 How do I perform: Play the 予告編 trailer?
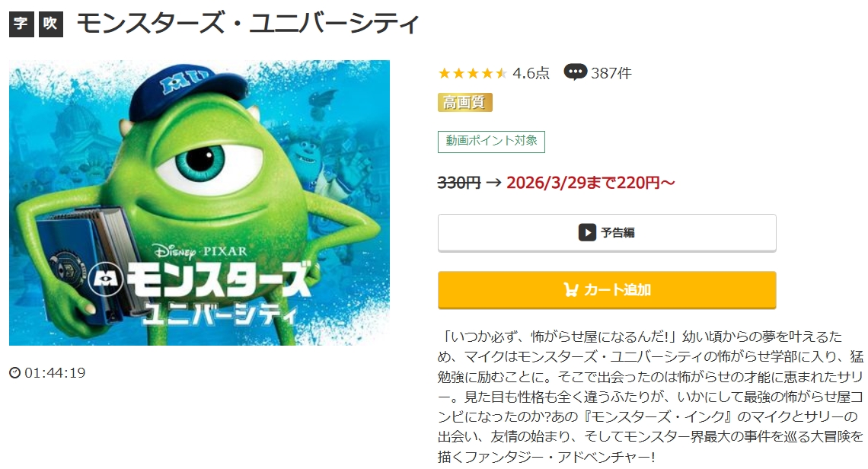(607, 233)
